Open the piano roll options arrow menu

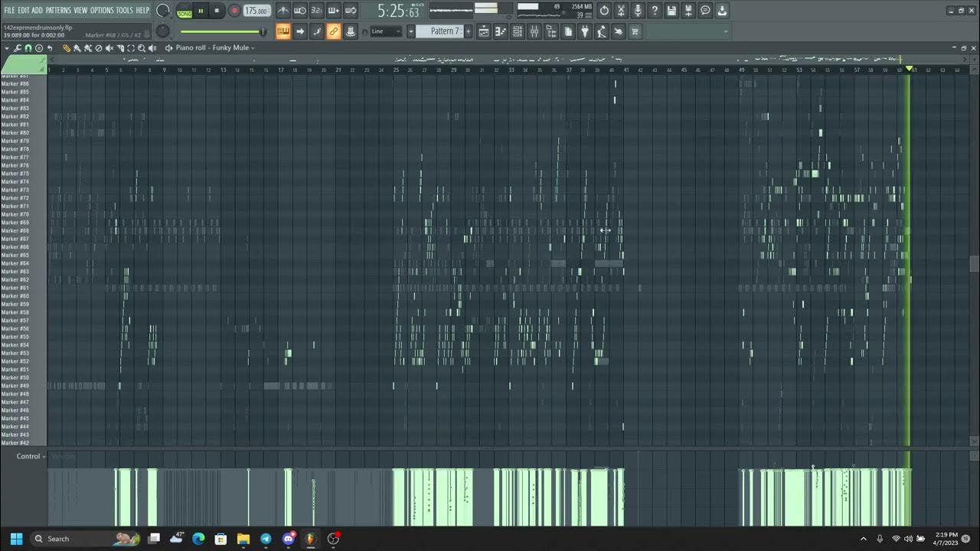[7, 48]
